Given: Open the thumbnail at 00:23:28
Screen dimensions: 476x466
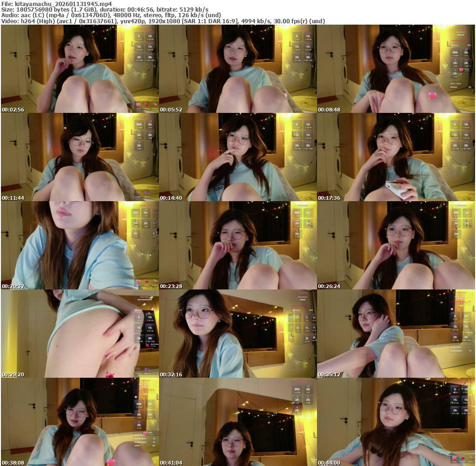Looking at the screenshot, I should (x=238, y=245).
